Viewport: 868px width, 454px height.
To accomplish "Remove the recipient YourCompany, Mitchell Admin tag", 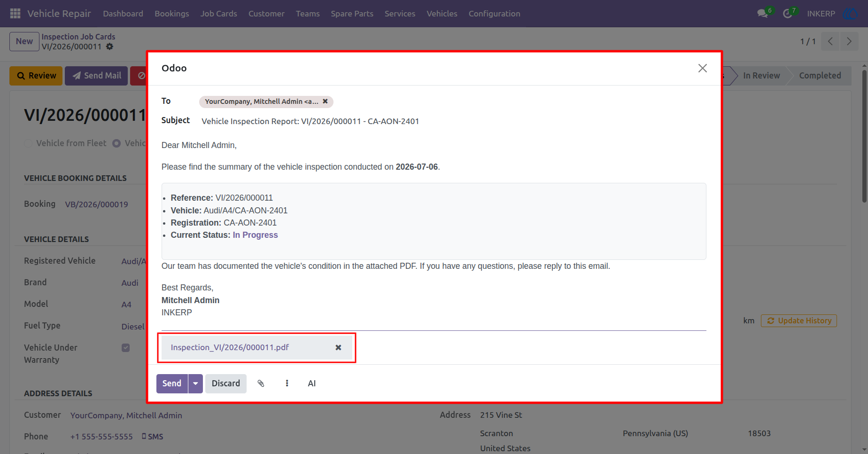I will click(325, 102).
